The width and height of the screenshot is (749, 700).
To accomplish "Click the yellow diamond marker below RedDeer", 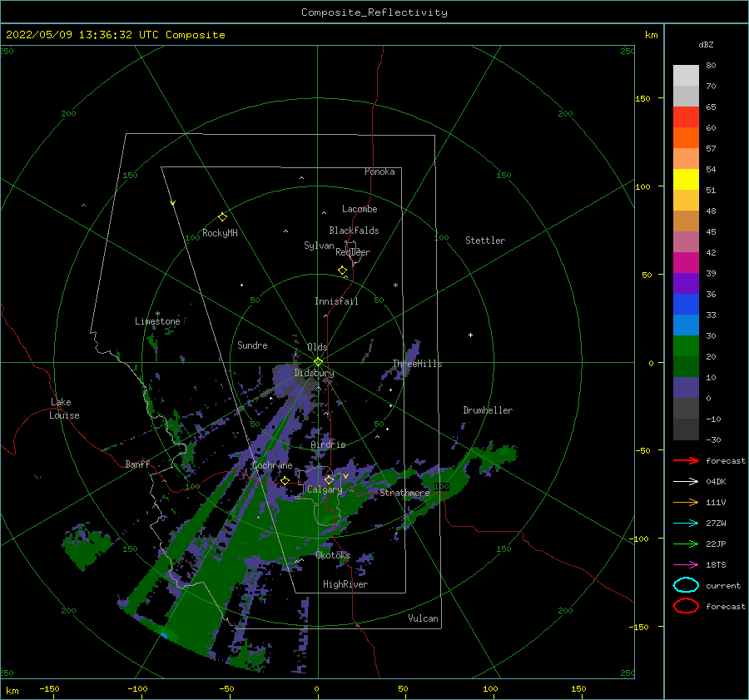I will 343,271.
